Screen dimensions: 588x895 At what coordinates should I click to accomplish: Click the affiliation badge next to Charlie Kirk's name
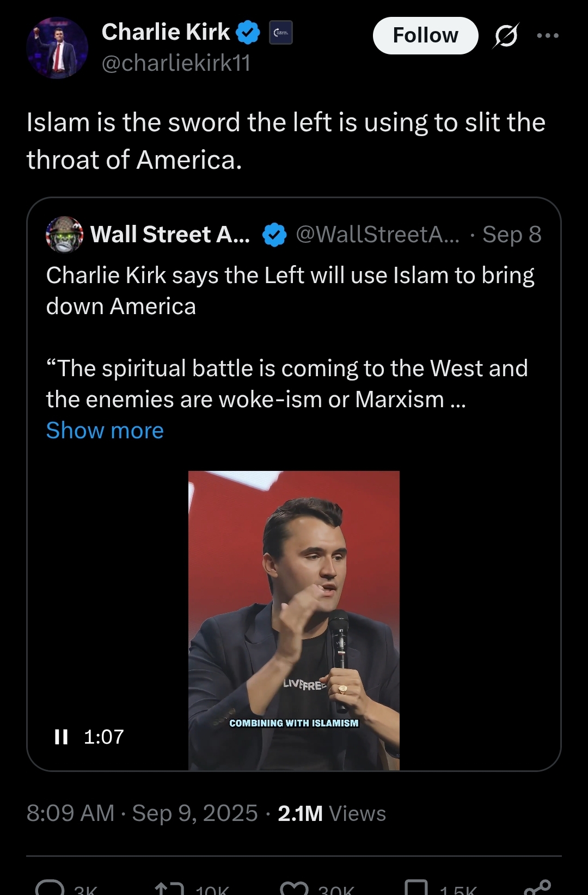[x=281, y=32]
